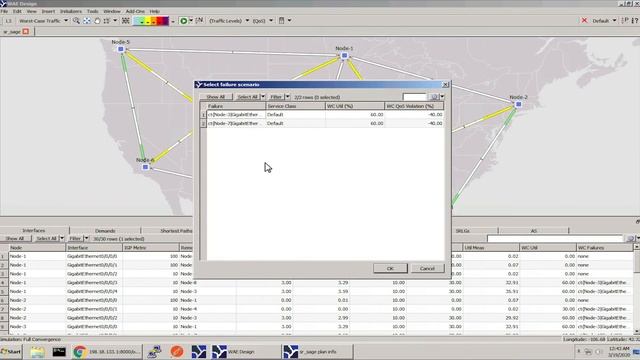Click the Start button
Image resolution: width=640 pixels, height=360 pixels.
[x=11, y=352]
